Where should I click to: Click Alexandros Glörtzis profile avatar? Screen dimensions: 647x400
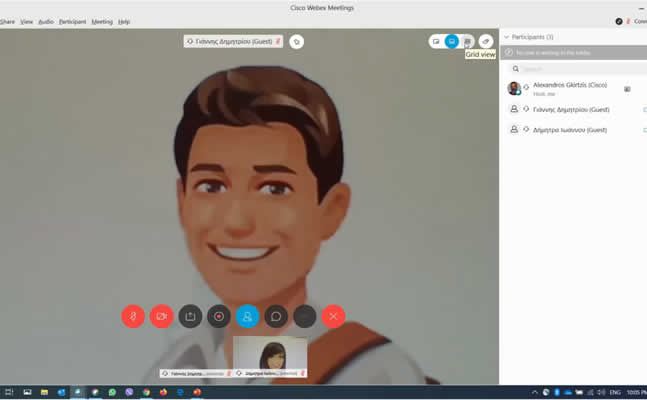(514, 88)
